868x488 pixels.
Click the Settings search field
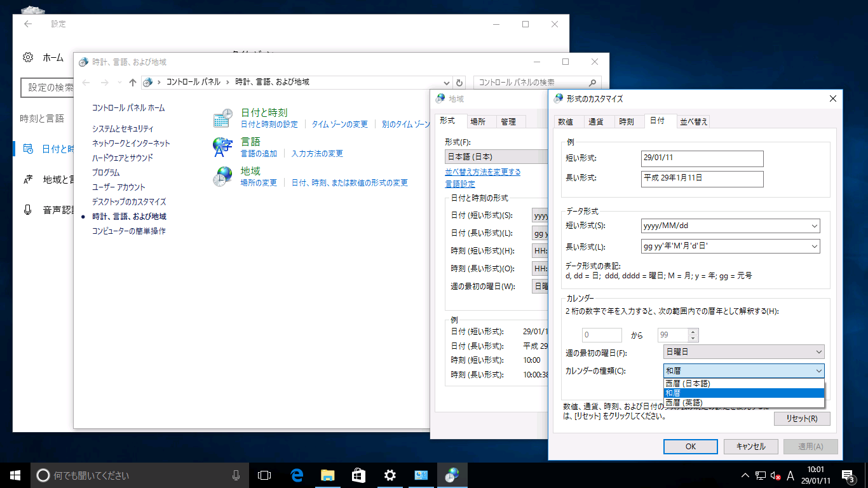click(x=48, y=88)
